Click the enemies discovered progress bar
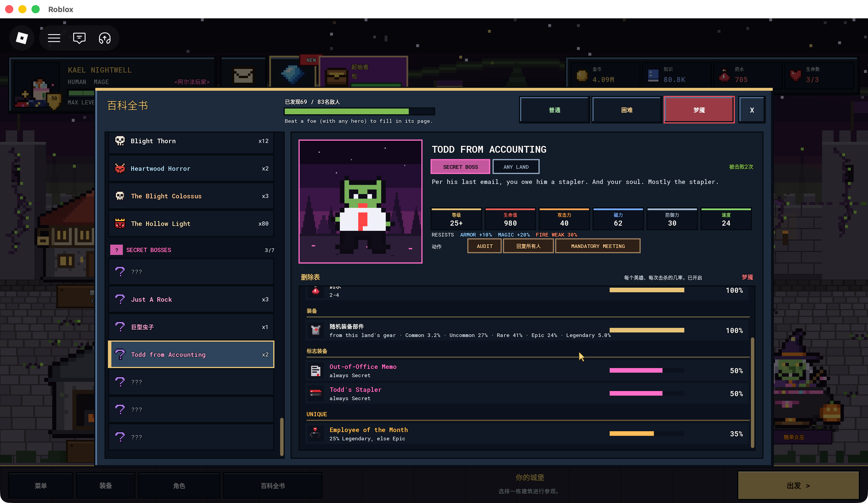 tap(359, 111)
